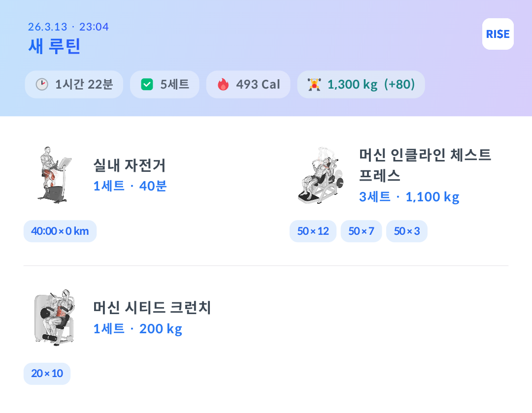Click the flame calories icon
Image resolution: width=532 pixels, height=413 pixels.
click(x=223, y=85)
